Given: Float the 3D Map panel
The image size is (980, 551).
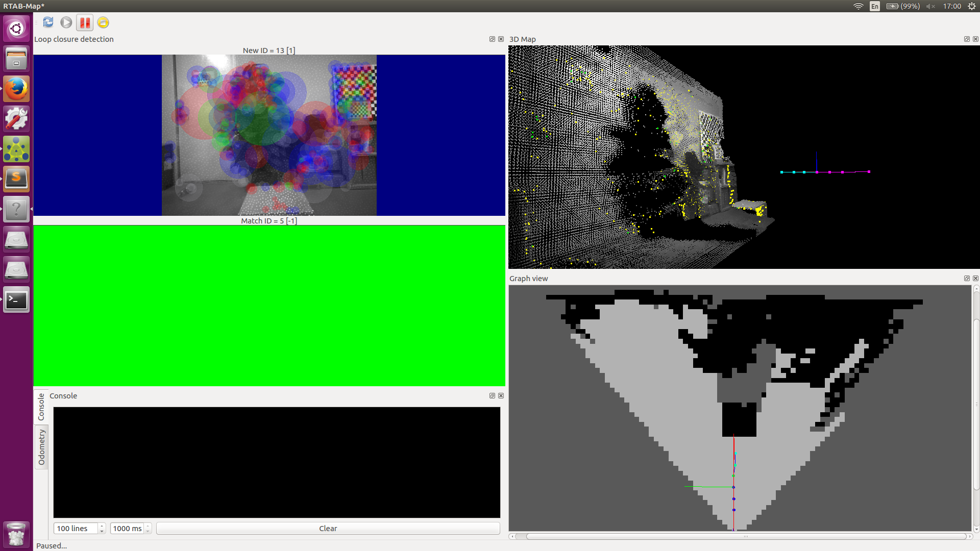Looking at the screenshot, I should point(967,39).
